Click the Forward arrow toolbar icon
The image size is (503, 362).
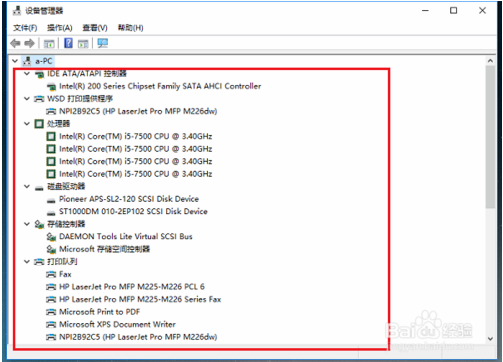pos(30,43)
